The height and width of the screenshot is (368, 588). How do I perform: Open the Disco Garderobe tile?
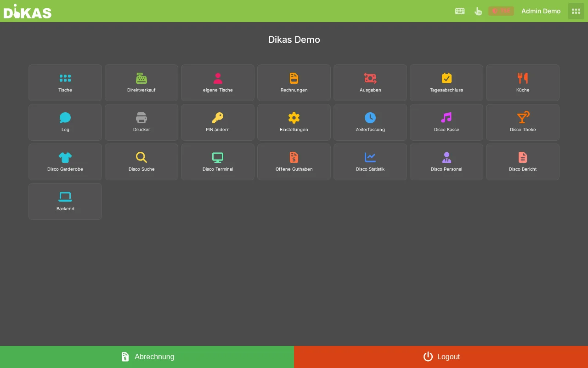pos(65,162)
